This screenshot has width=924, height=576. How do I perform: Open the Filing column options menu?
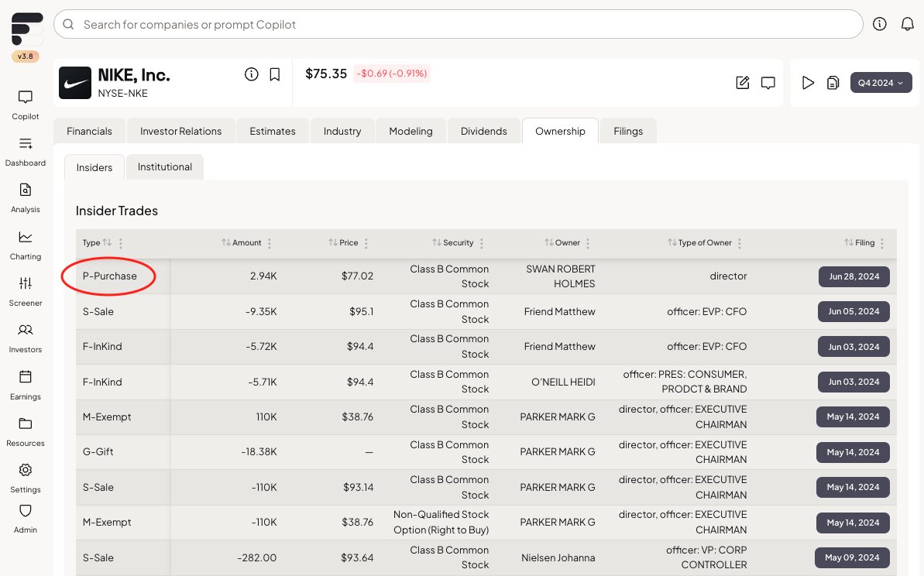[x=882, y=243]
